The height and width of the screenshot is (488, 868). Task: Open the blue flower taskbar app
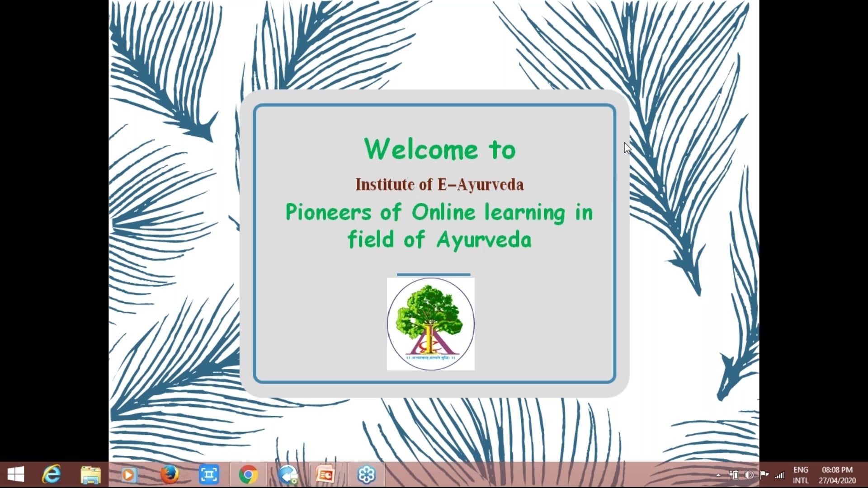(366, 475)
